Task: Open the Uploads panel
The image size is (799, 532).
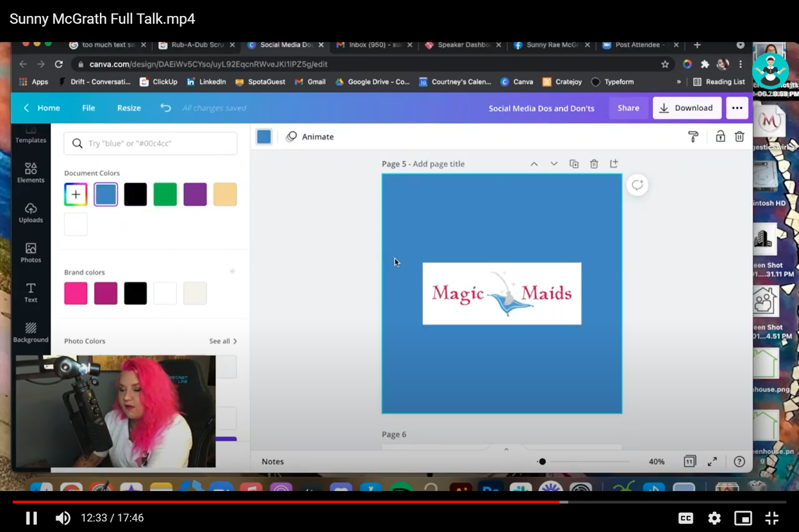Action: point(30,212)
